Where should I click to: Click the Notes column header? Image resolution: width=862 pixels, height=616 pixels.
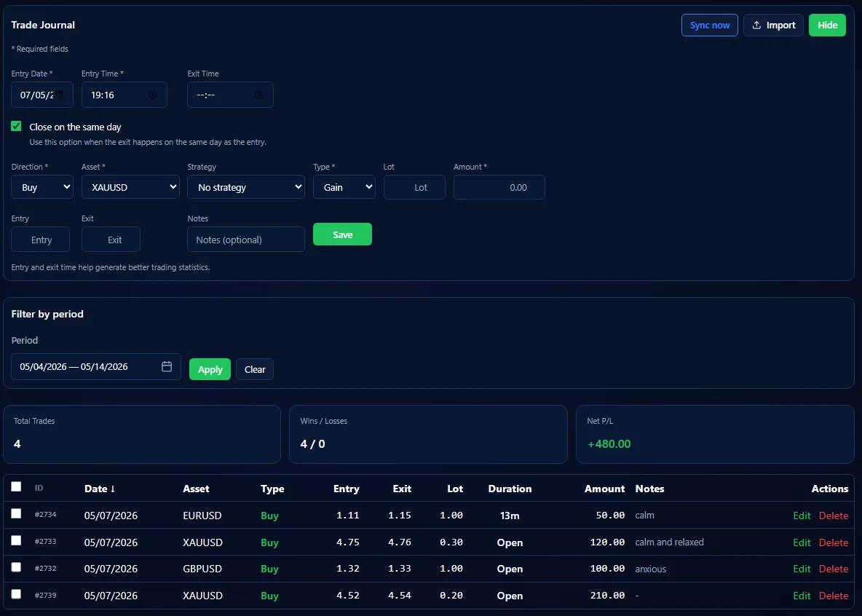coord(650,489)
